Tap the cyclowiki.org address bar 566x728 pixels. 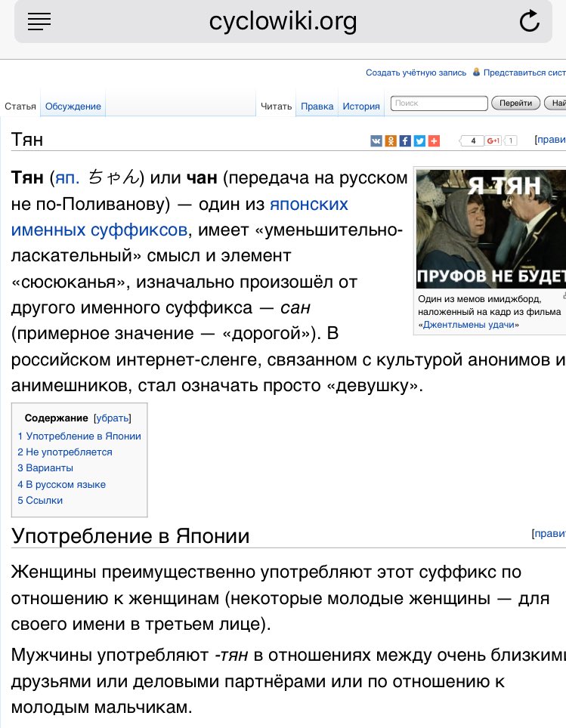coord(283,21)
